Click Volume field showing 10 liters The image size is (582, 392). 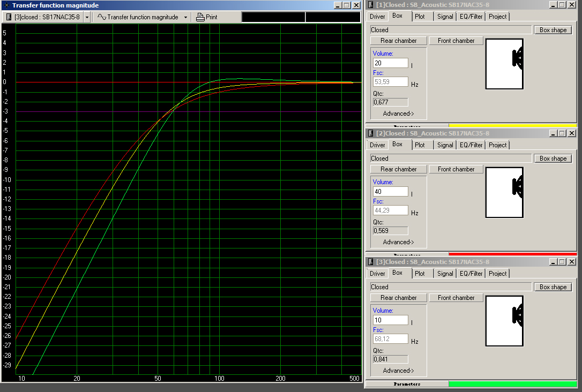(x=391, y=320)
